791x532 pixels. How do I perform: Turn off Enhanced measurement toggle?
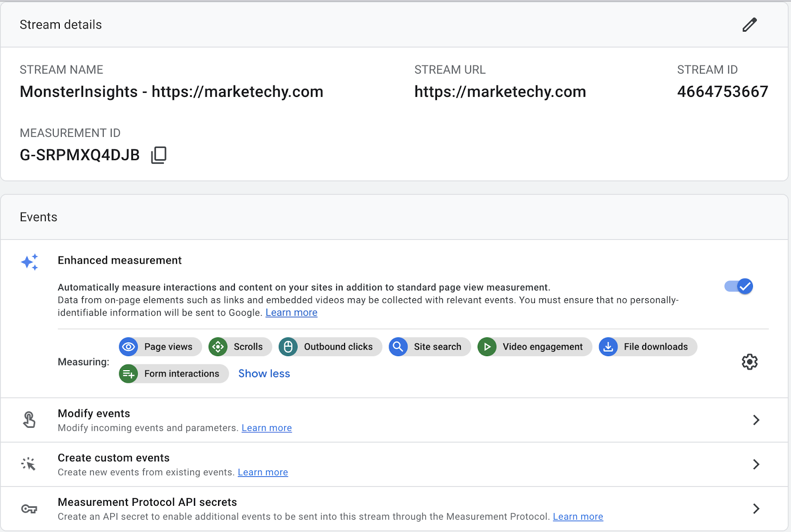pos(739,286)
